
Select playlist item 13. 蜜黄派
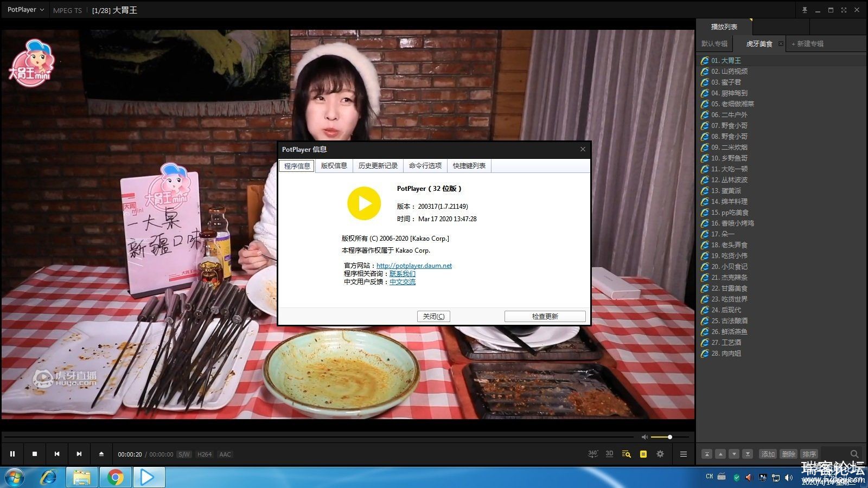[x=781, y=190]
